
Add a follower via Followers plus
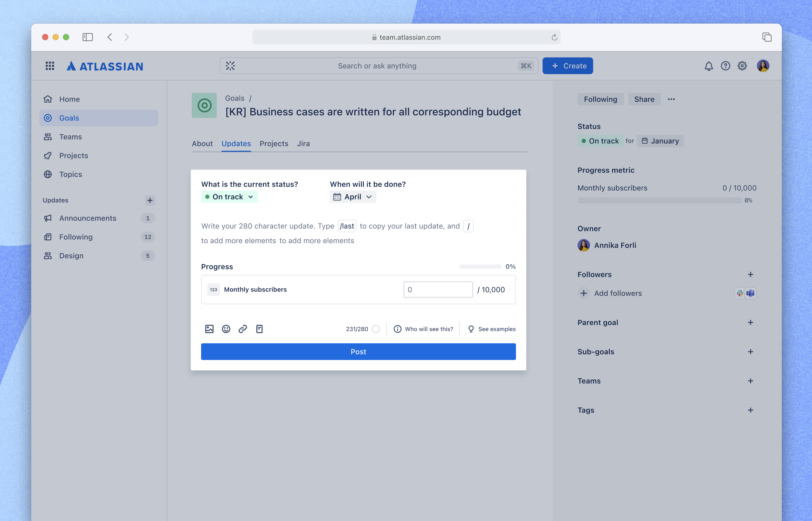pos(750,275)
